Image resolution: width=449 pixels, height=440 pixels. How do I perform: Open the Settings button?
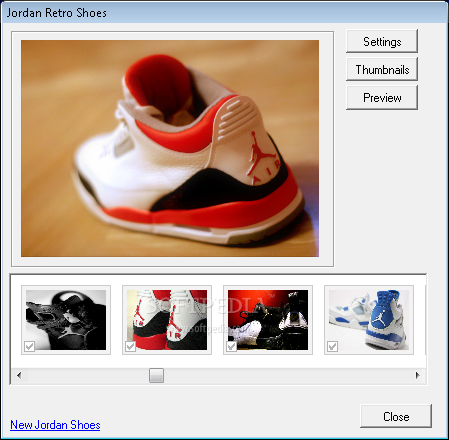(x=382, y=41)
